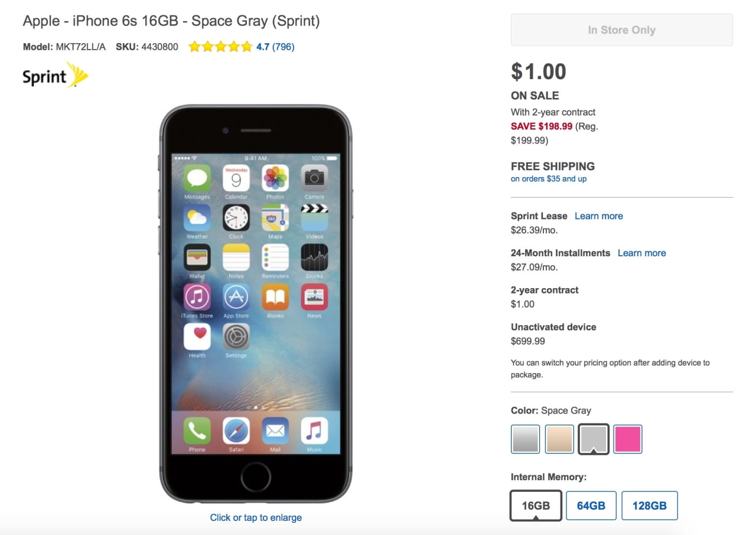Select the Gold color swatch
Screen dimensions: 756x535
(559, 439)
